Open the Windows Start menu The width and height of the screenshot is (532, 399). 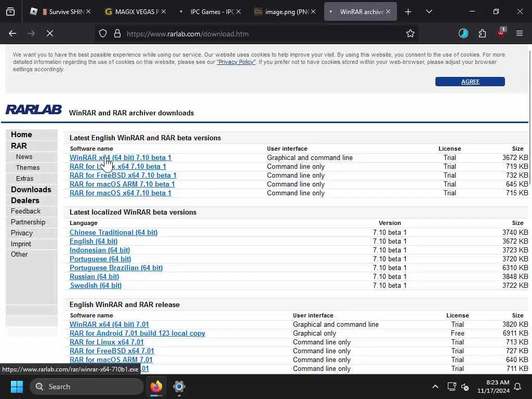[x=17, y=387]
